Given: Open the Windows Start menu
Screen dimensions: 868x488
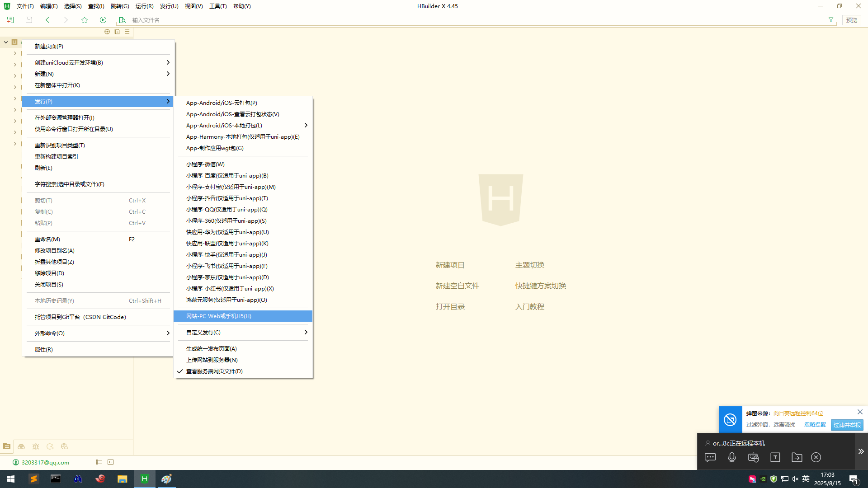Looking at the screenshot, I should [x=11, y=479].
